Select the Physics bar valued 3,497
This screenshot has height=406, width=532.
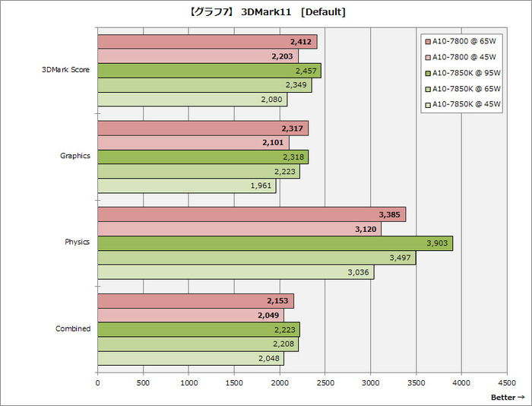point(257,258)
